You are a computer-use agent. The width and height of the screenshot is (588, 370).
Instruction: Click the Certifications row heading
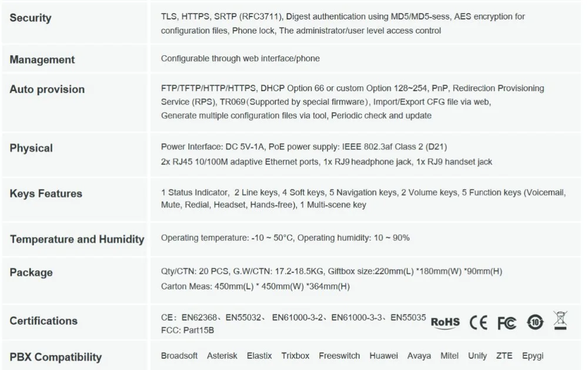(x=44, y=321)
